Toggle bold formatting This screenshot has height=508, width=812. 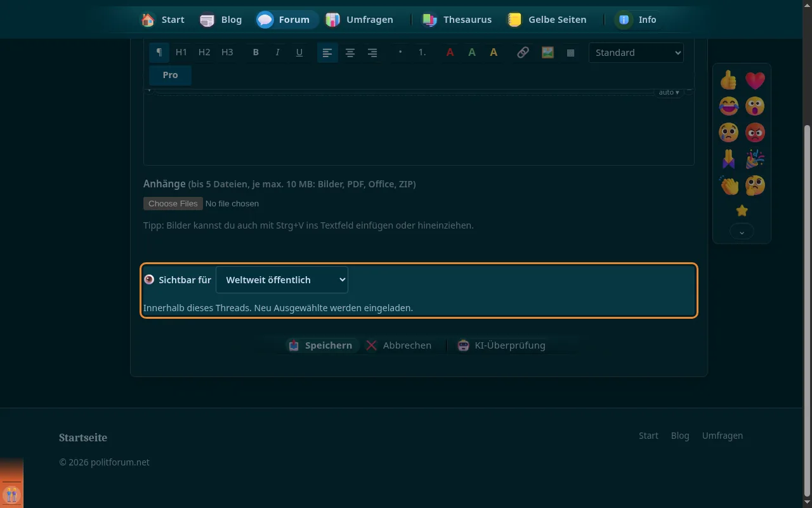coord(256,52)
